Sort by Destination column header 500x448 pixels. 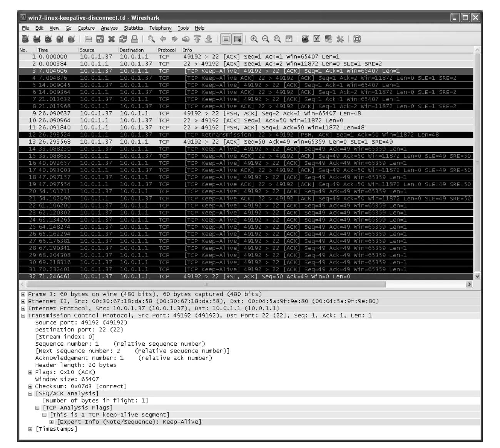click(x=137, y=50)
